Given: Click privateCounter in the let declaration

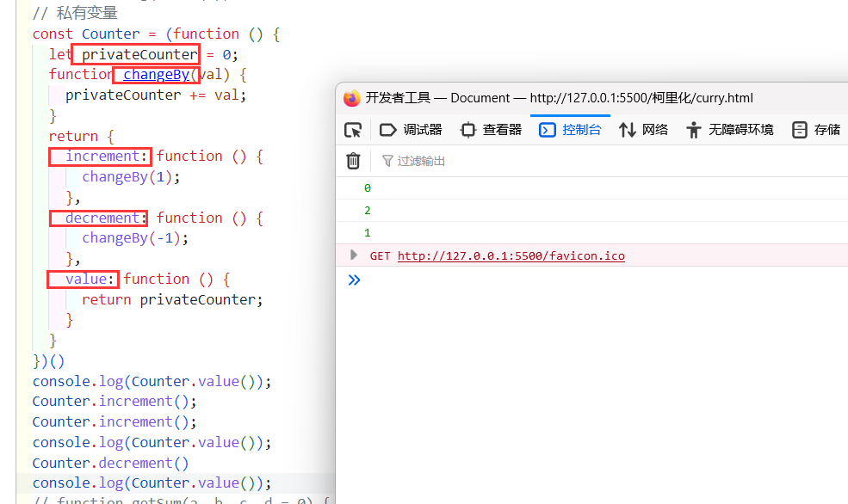Looking at the screenshot, I should point(139,54).
